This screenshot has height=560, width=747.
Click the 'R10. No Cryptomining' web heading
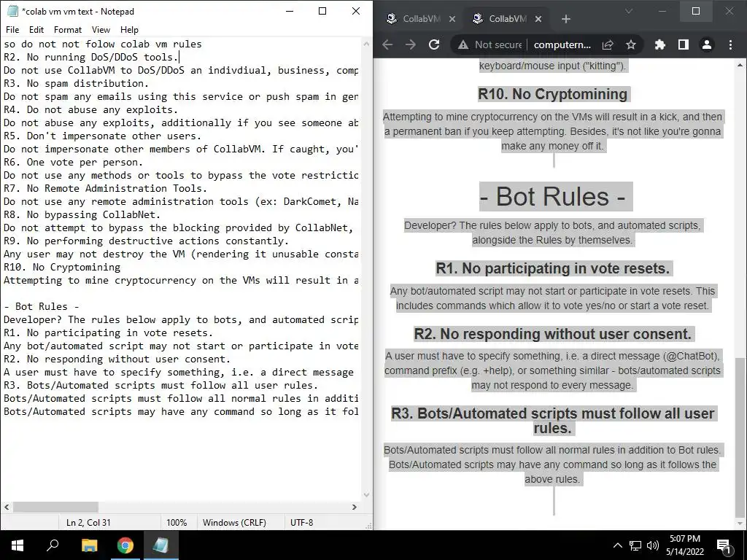(553, 94)
